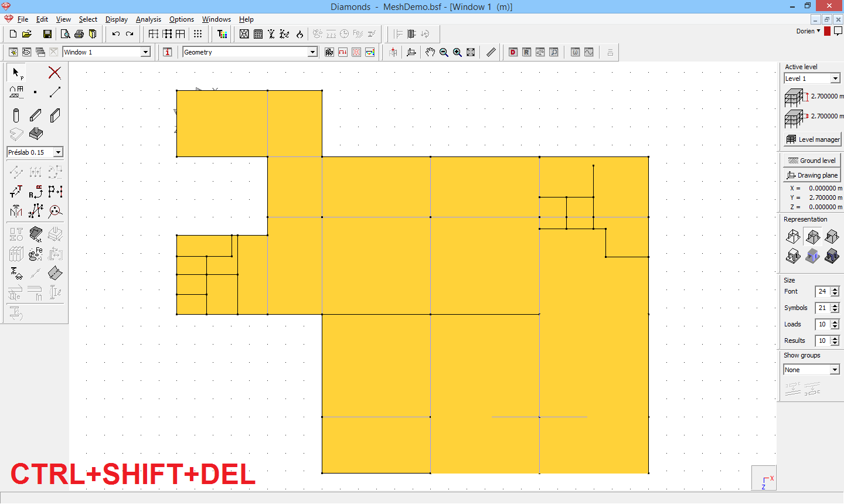This screenshot has height=504, width=844.
Task: Click the Ground level button
Action: 812,161
